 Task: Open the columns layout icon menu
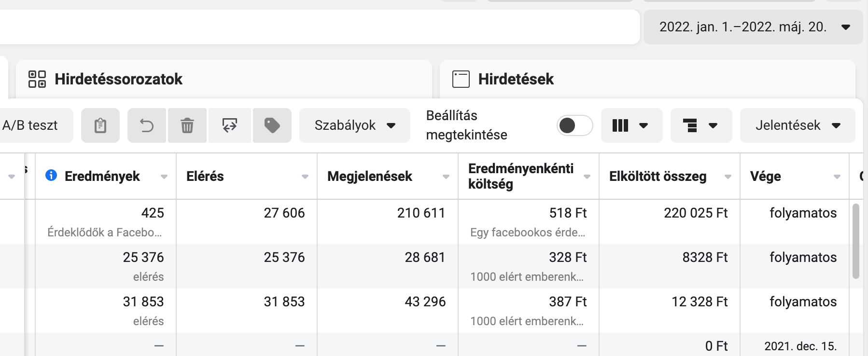[631, 125]
